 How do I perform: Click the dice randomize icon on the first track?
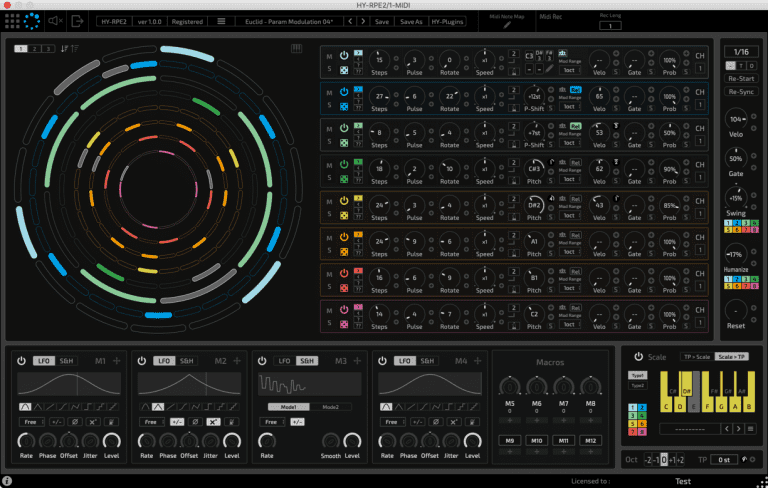(x=345, y=69)
